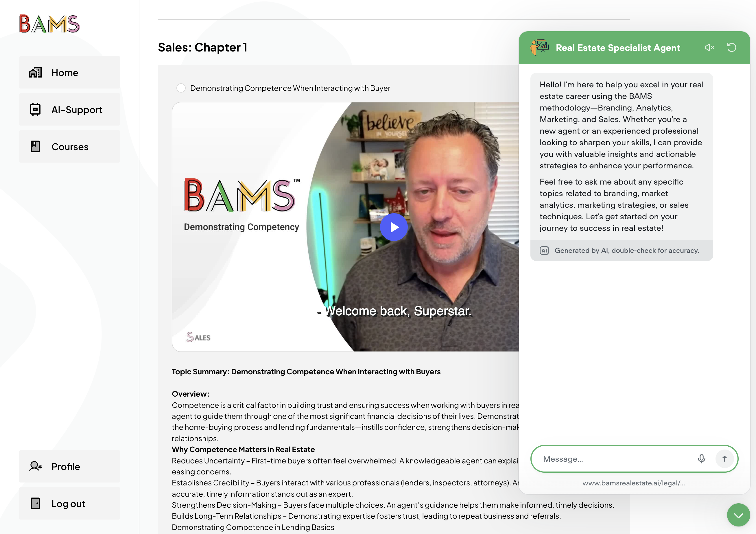
Task: Focus the Message input field
Action: pos(616,459)
